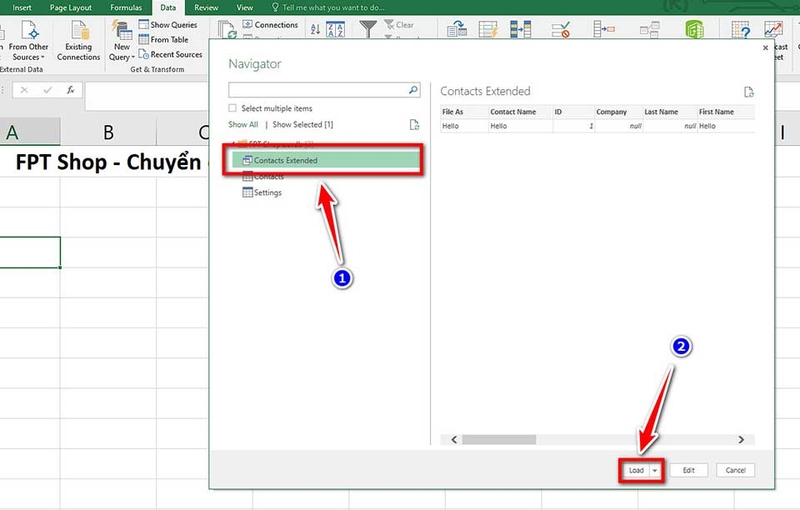Select Contacts Extended in the tree
Image resolution: width=800 pixels, height=510 pixels.
point(326,160)
